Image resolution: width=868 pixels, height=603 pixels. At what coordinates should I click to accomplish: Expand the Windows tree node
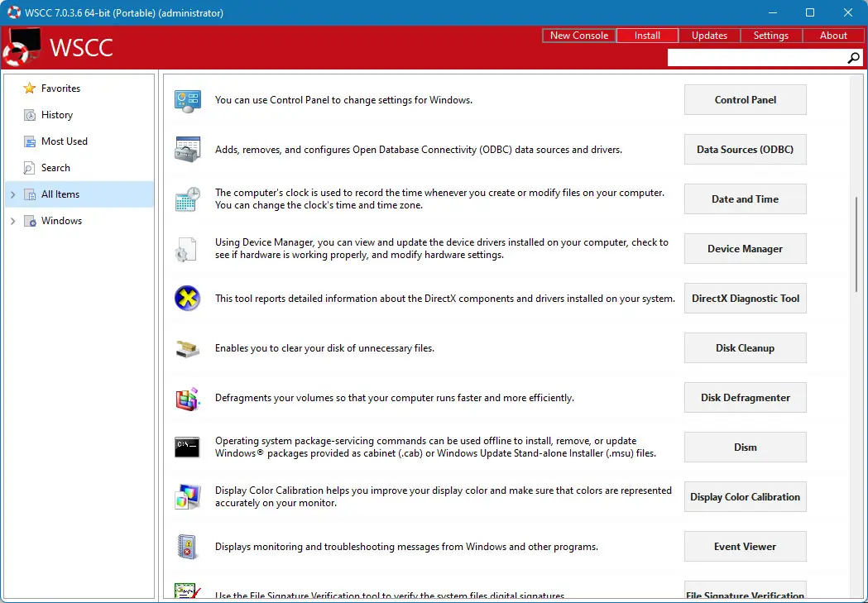click(x=12, y=221)
